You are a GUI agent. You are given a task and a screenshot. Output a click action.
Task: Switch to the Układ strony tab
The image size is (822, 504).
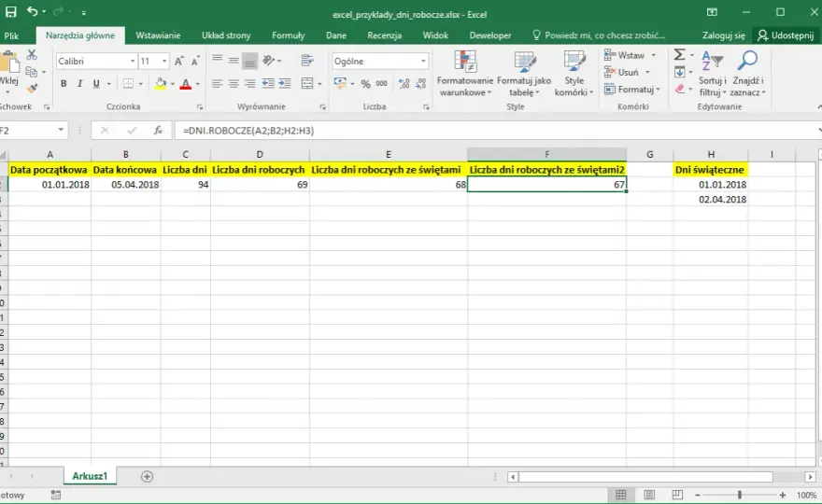[x=226, y=35]
